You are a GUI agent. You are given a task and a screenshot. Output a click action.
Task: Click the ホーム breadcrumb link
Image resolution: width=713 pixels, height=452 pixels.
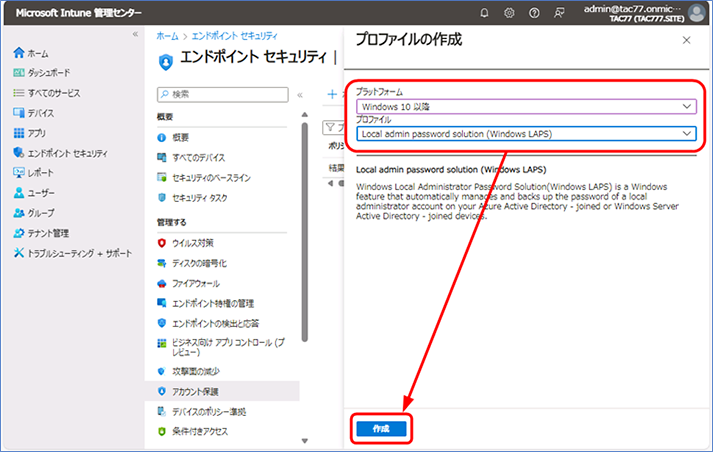click(x=167, y=36)
